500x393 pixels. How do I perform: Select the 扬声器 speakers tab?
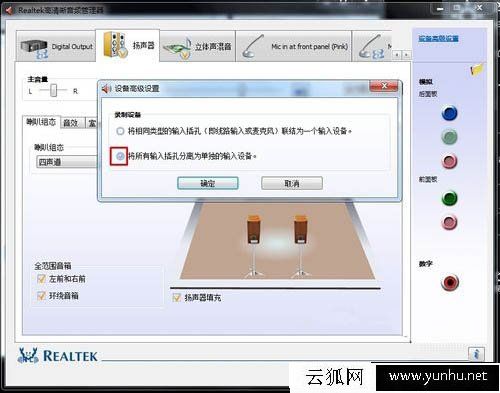128,45
